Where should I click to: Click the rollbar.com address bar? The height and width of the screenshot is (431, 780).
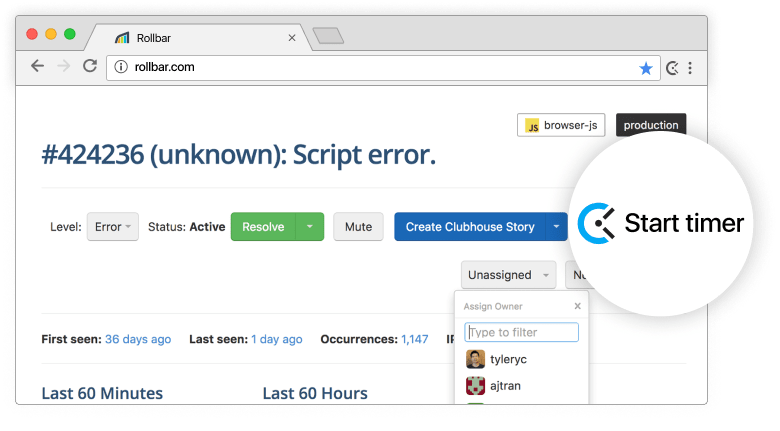click(x=383, y=67)
